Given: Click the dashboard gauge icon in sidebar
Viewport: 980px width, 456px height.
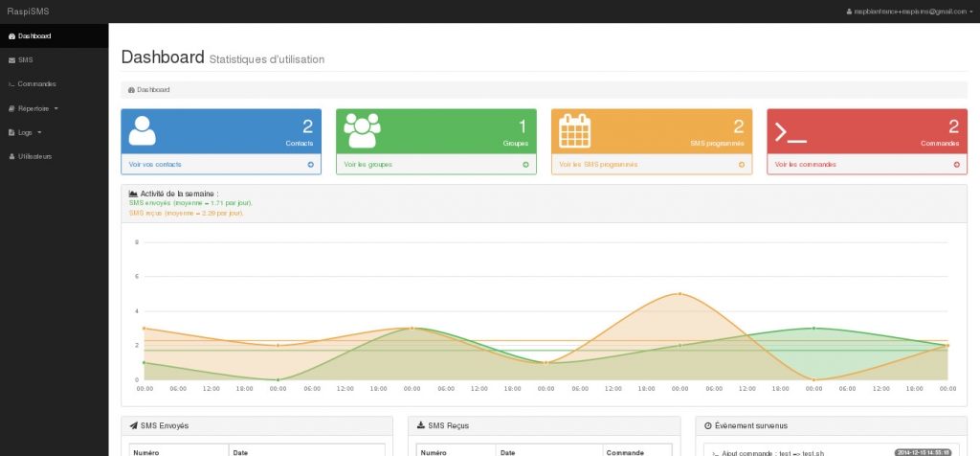Looking at the screenshot, I should tap(11, 36).
